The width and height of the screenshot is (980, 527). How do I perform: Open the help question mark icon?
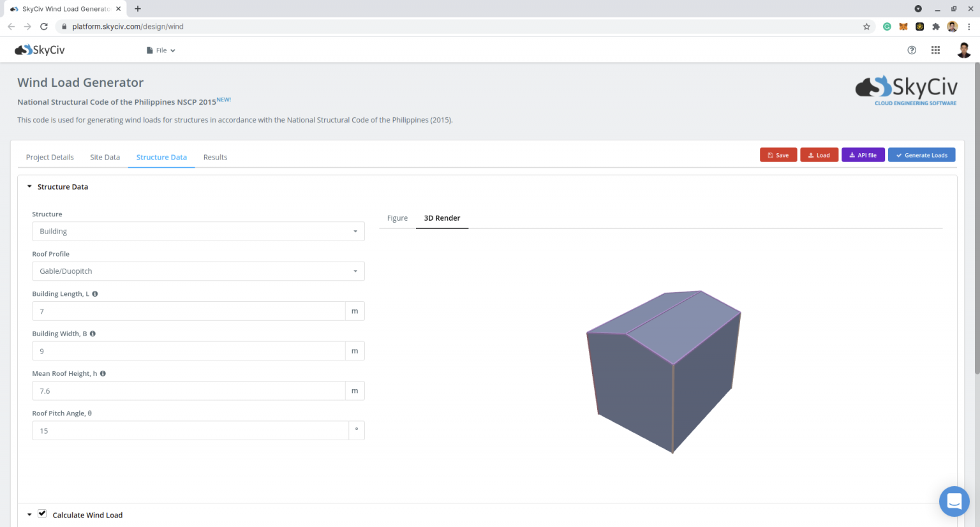tap(912, 50)
